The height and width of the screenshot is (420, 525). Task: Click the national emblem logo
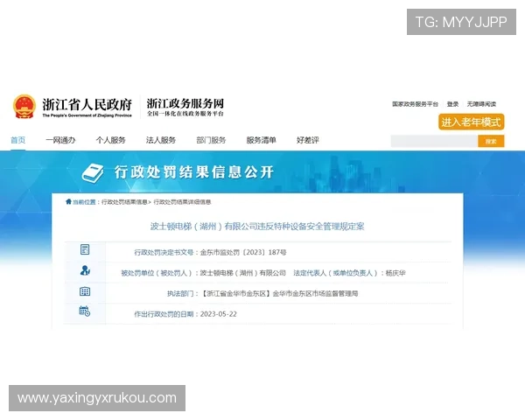point(24,107)
